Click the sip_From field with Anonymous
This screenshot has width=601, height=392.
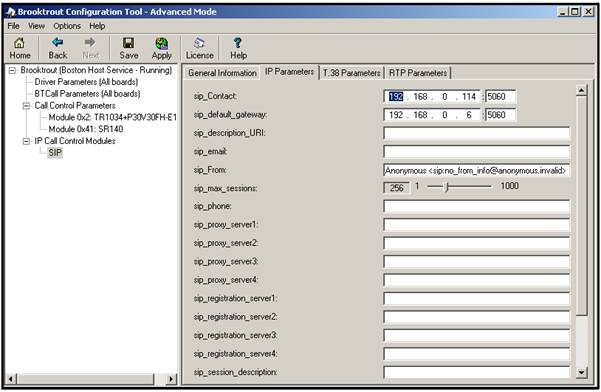pyautogui.click(x=477, y=171)
